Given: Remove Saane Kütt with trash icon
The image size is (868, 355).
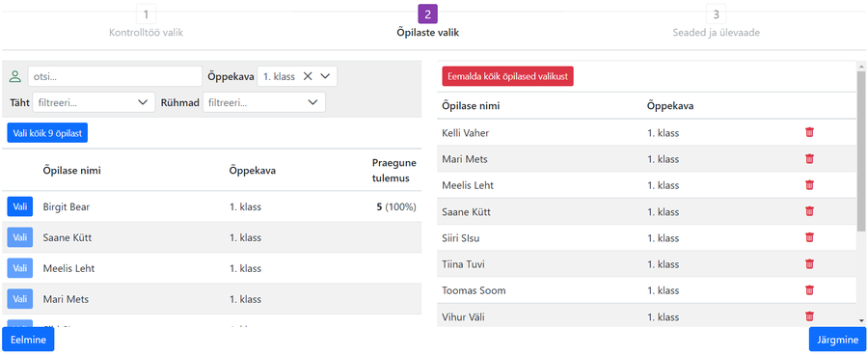Looking at the screenshot, I should (x=809, y=211).
